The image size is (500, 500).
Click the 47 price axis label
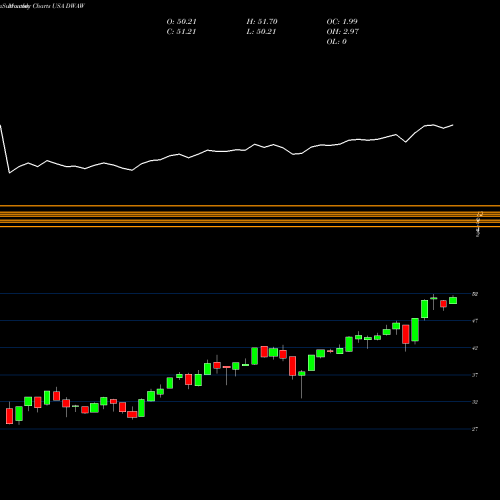pyautogui.click(x=475, y=321)
